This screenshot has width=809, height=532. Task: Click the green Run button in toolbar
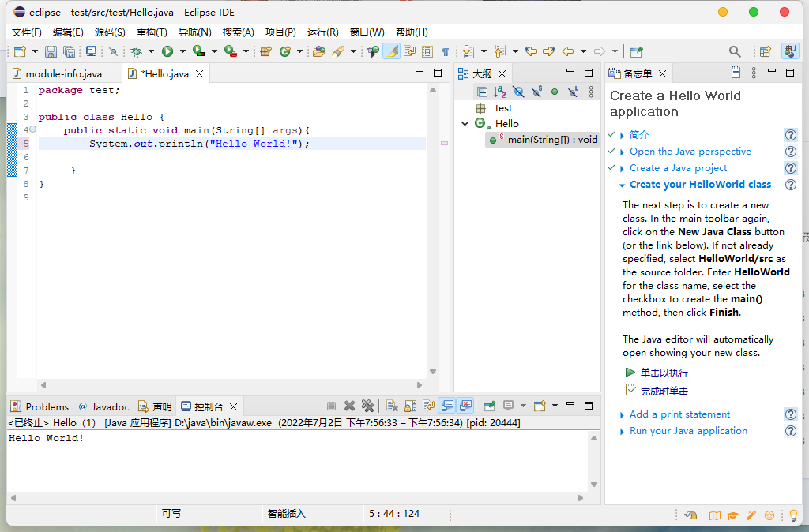click(167, 51)
